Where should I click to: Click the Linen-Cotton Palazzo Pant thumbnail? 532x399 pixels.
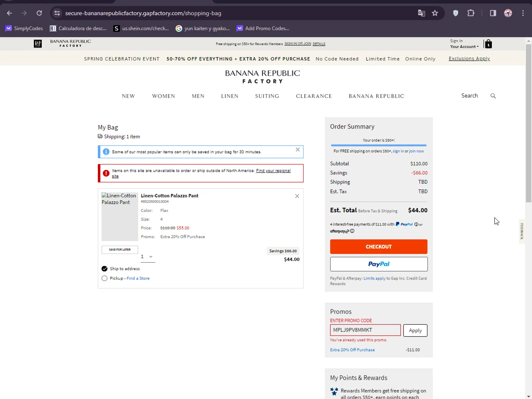[120, 217]
